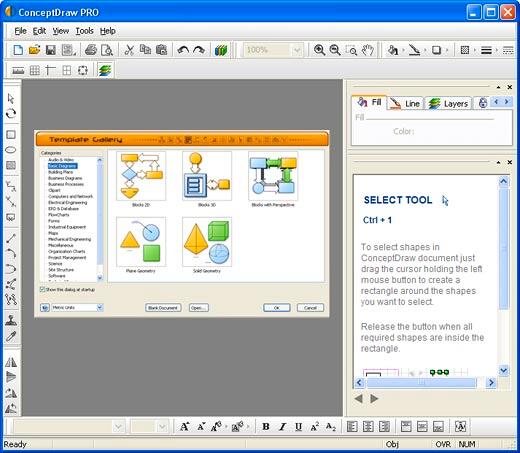Open Print Preview from the toolbar
This screenshot has height=453, width=520.
tap(107, 50)
